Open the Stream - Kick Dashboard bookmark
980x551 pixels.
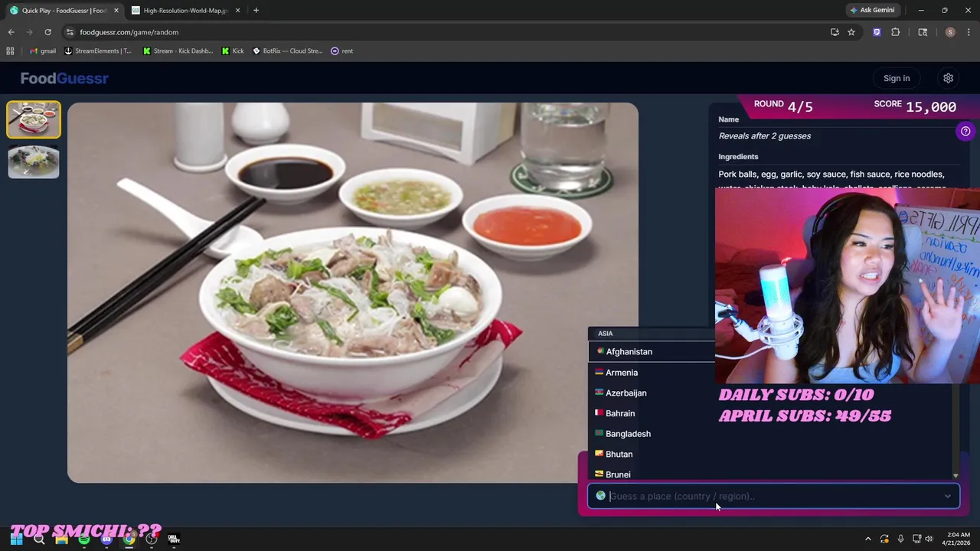178,51
